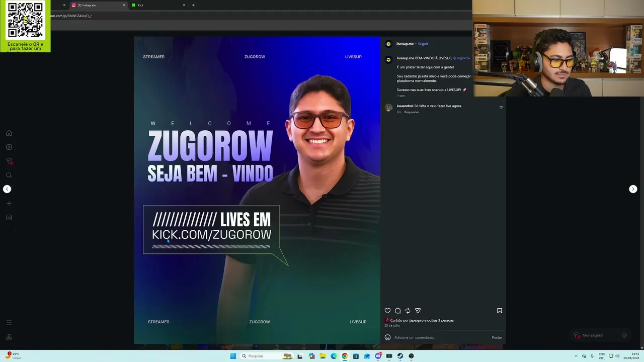This screenshot has width=644, height=362.
Task: Open Instagram Home from the sidebar
Action: click(x=9, y=133)
